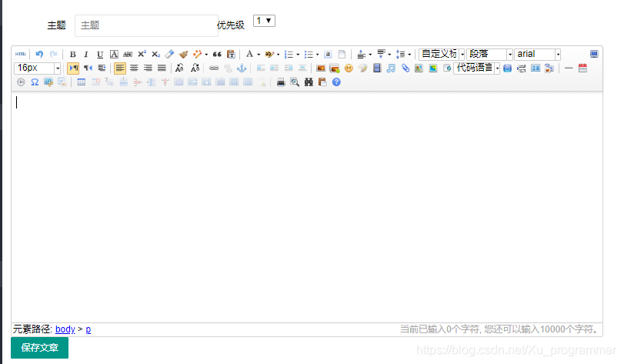Insert a table
Viewport: 624px width, 364px height.
click(x=82, y=82)
